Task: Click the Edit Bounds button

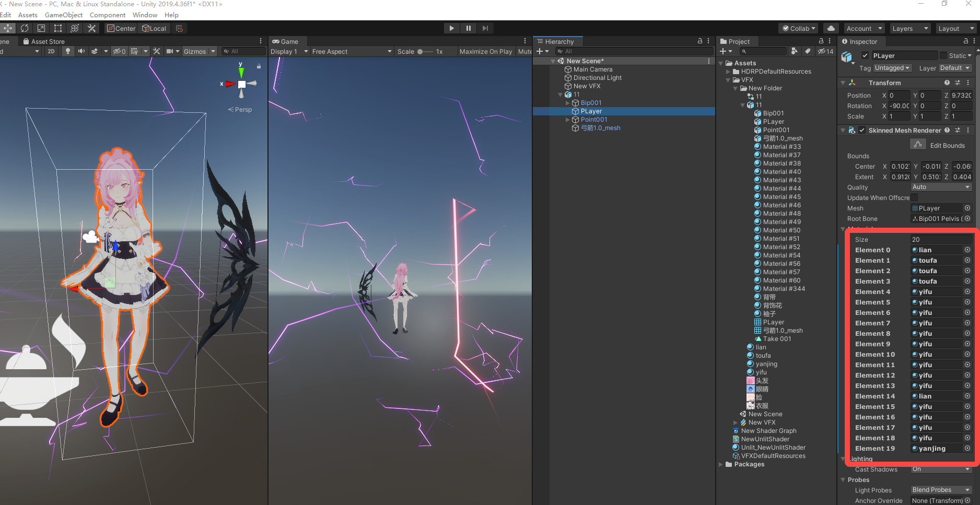Action: (918, 145)
